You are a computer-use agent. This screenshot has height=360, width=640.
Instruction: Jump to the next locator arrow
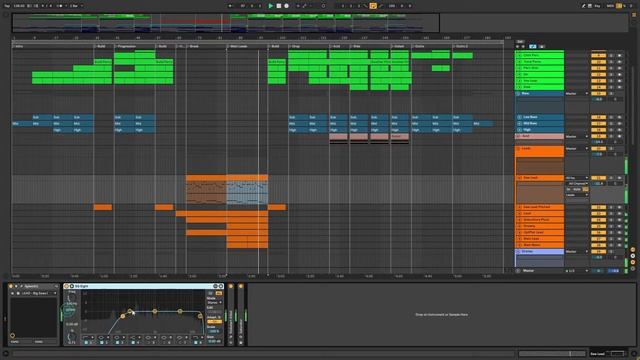pos(523,47)
